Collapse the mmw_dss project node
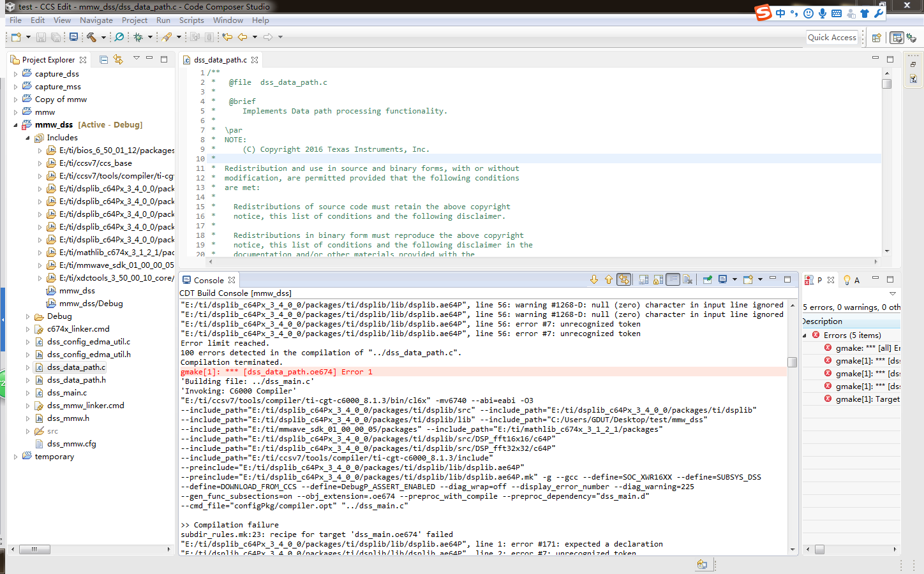Screen dimensions: 924x574 coord(15,125)
